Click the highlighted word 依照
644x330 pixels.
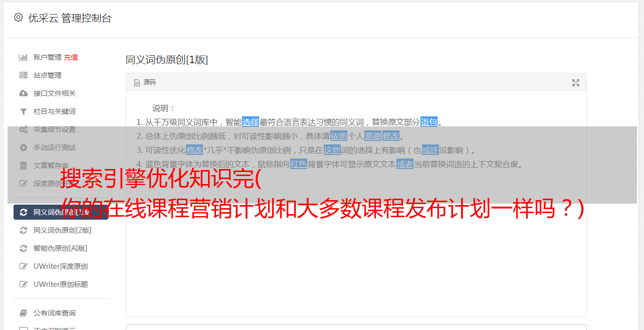(339, 136)
